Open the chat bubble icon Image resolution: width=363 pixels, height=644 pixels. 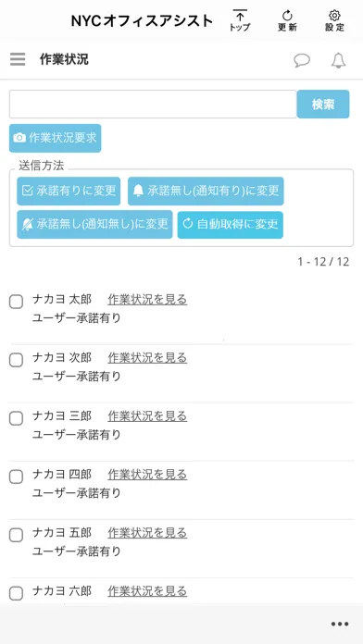(x=302, y=61)
